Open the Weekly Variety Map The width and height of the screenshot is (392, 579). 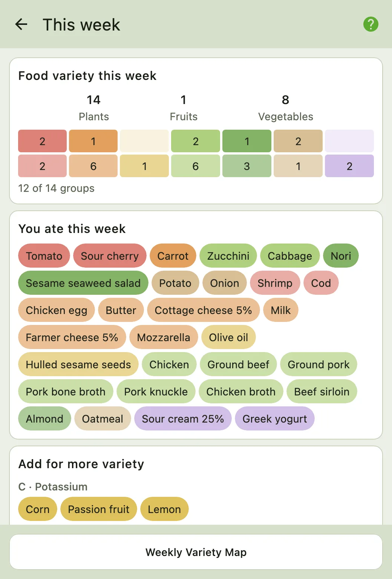coord(196,552)
